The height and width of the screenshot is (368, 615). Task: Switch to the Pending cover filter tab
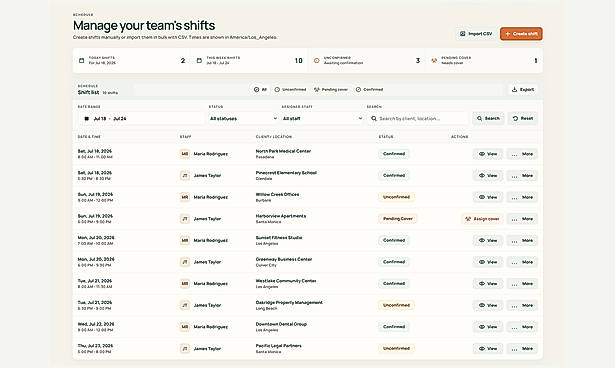[331, 89]
